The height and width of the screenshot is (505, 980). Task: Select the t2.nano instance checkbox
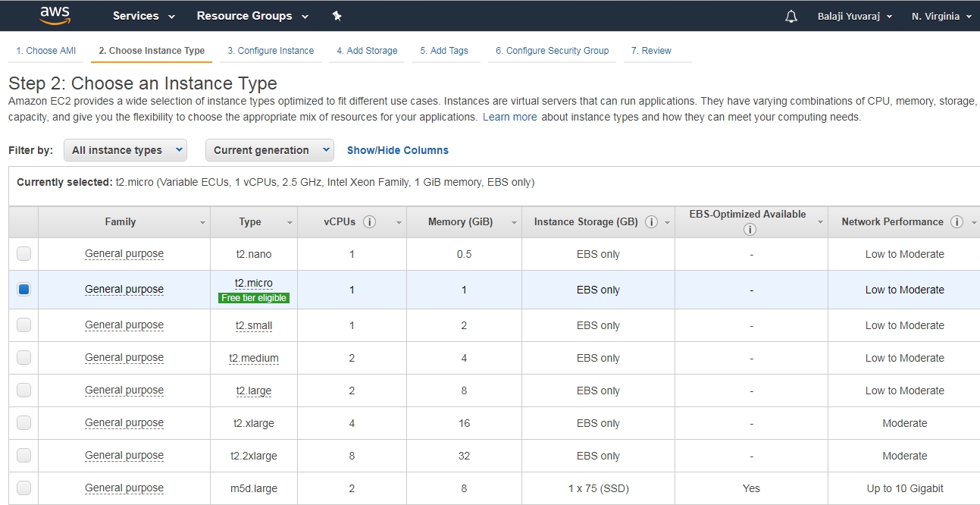[x=24, y=254]
